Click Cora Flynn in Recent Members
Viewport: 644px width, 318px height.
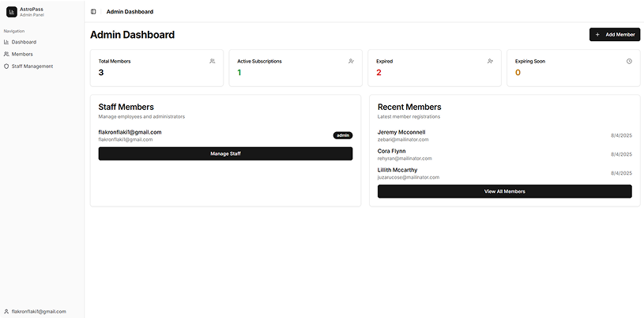tap(391, 151)
